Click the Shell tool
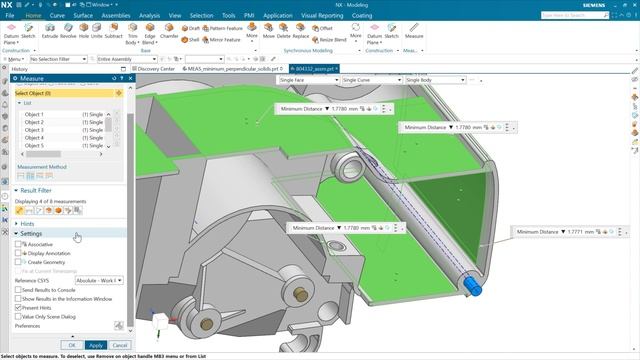This screenshot has height=360, width=640. click(190, 40)
